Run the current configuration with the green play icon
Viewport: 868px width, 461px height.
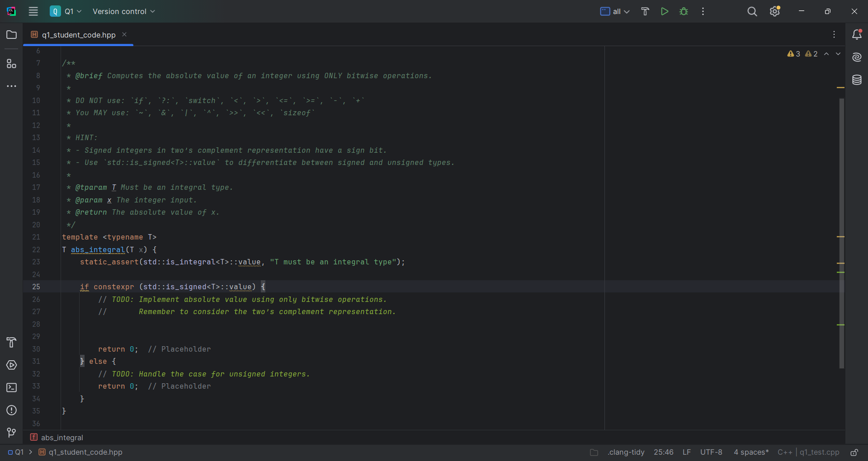tap(665, 11)
